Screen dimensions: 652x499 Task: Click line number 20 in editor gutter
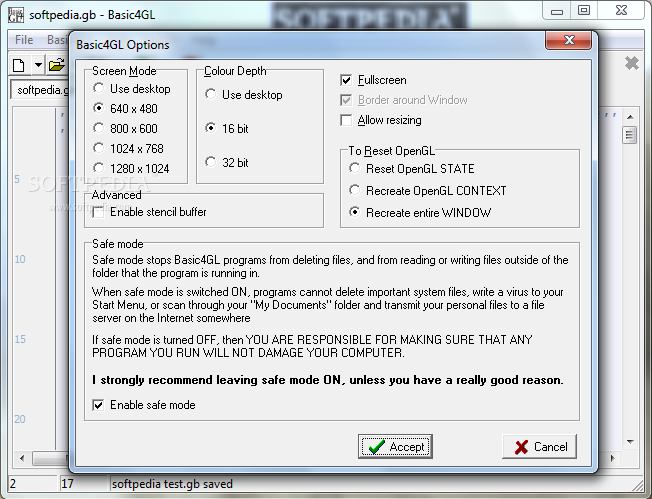[x=20, y=419]
